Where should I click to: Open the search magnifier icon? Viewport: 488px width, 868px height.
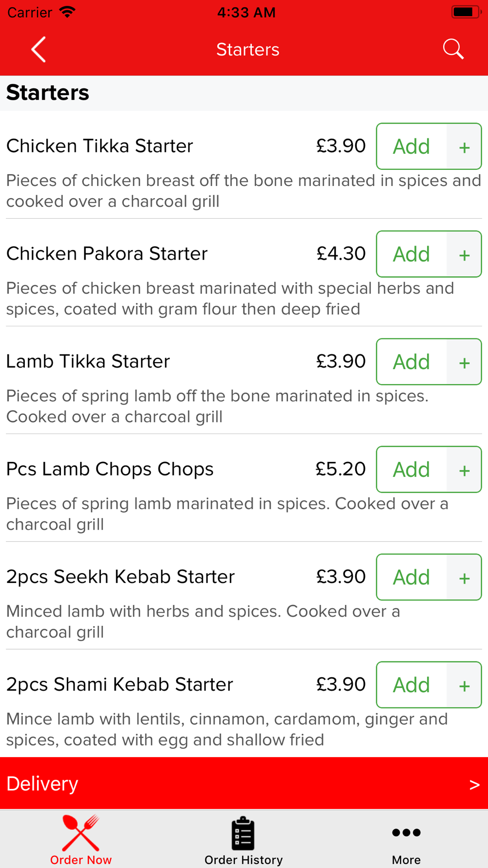[x=453, y=49]
